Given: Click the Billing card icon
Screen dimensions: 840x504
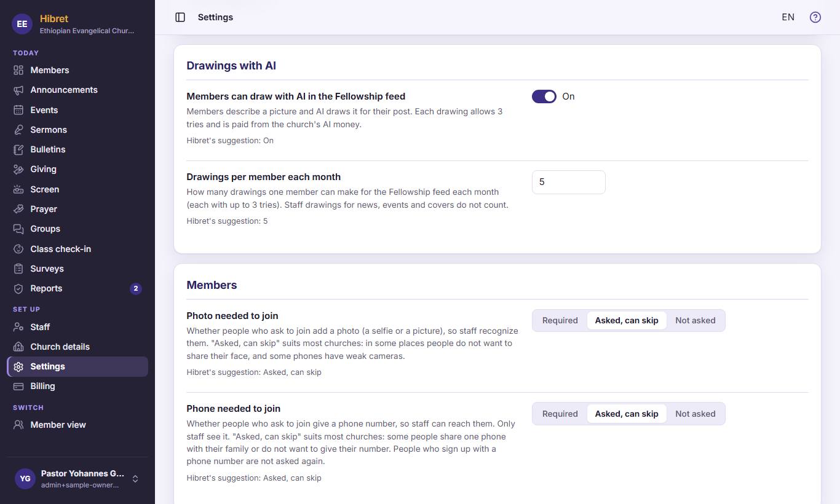Looking at the screenshot, I should pos(18,386).
